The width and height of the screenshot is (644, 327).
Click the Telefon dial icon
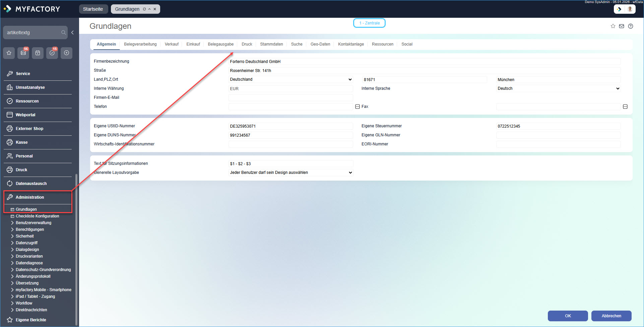point(358,107)
